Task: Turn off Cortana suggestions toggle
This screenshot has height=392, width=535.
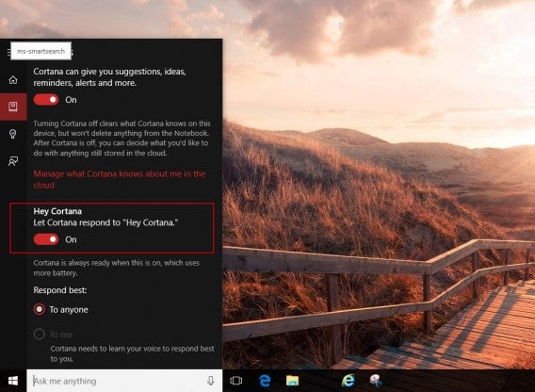Action: (x=46, y=99)
